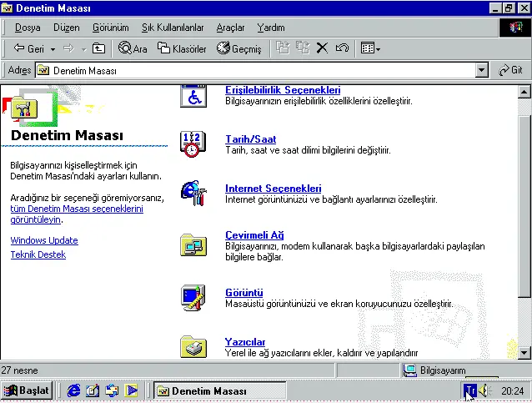Click the scrollbar up arrow
Screen dimensions: 532x403
(x=524, y=92)
